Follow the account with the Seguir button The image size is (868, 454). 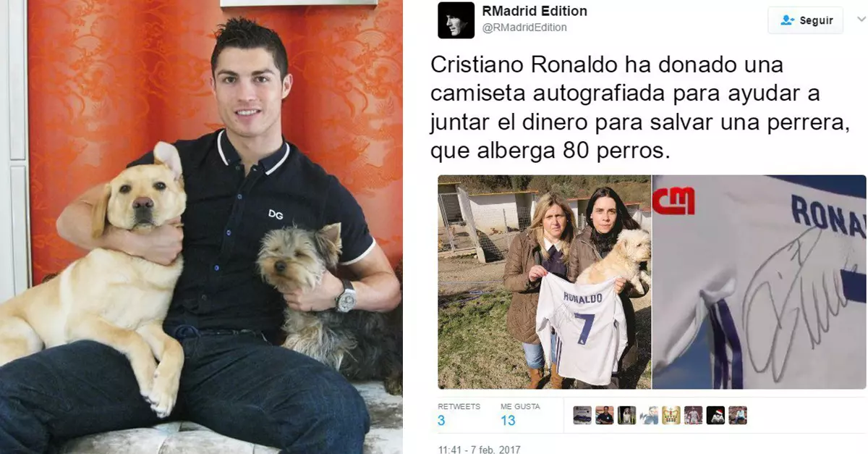(x=805, y=20)
